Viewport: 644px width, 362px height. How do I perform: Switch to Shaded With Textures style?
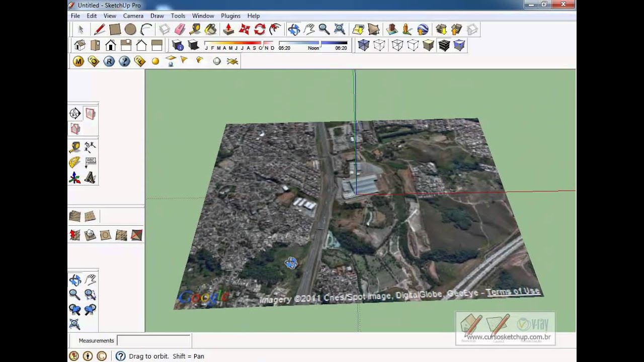point(444,46)
